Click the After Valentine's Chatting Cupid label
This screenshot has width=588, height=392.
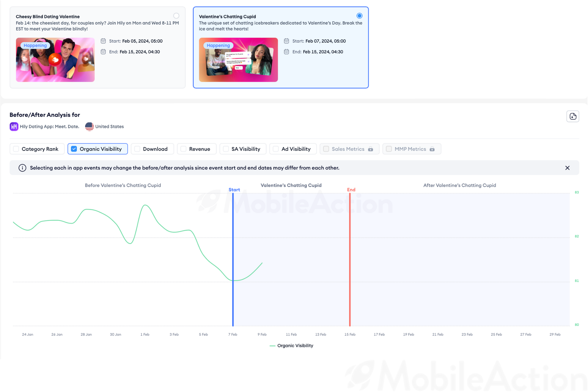460,185
